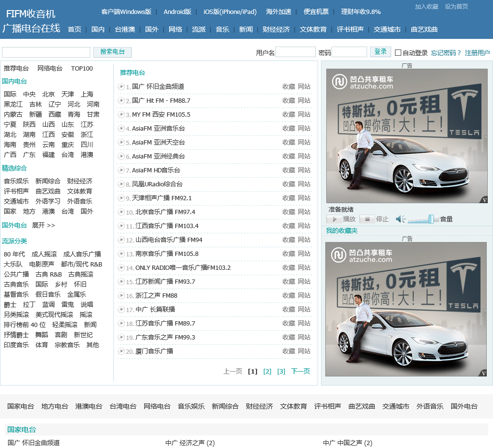Viewport: 493px width, 448px height.
Task: Click play icon for 天津相声广播 FM92.1
Action: click(x=121, y=198)
